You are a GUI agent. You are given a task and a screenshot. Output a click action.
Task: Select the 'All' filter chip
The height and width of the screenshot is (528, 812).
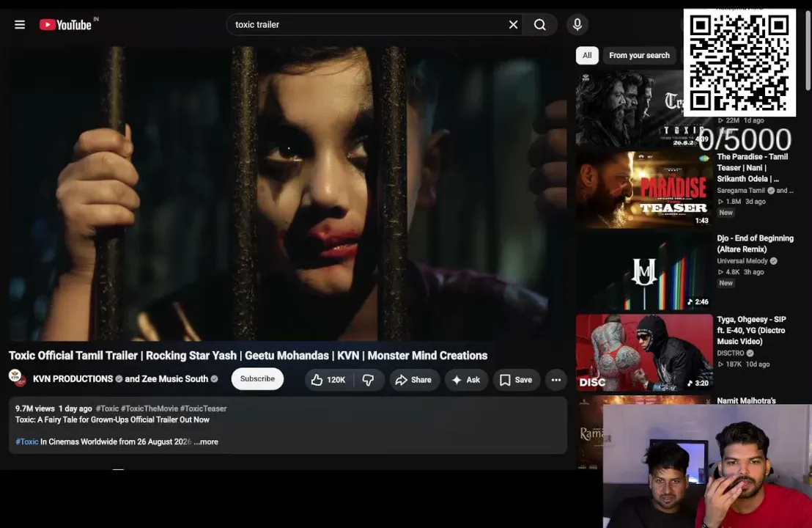pos(587,56)
